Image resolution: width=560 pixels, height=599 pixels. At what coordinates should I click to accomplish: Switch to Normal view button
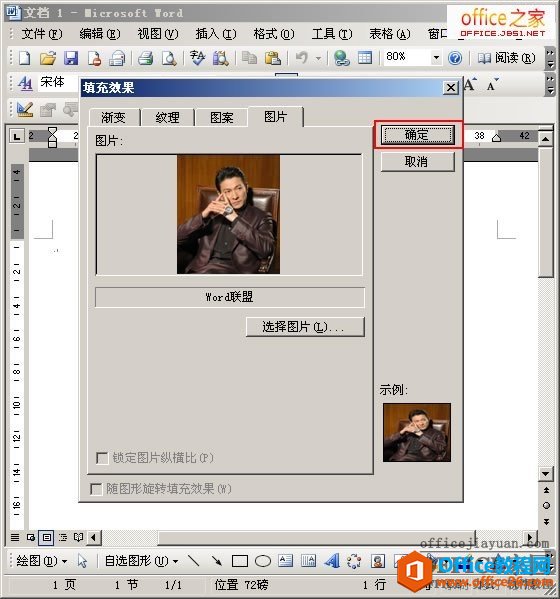(x=15, y=537)
